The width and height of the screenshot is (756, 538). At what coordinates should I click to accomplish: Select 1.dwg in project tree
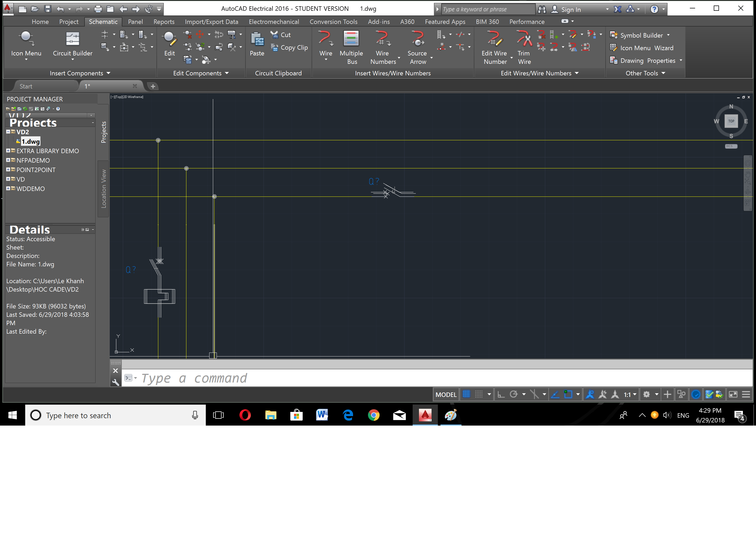pyautogui.click(x=30, y=141)
